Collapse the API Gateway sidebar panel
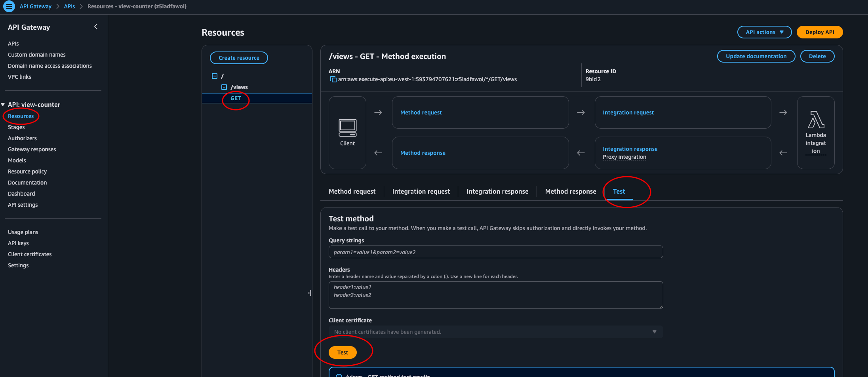This screenshot has height=377, width=868. click(x=95, y=26)
